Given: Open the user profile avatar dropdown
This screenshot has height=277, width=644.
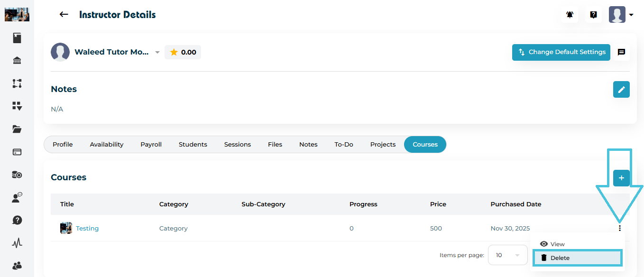Looking at the screenshot, I should click(621, 15).
